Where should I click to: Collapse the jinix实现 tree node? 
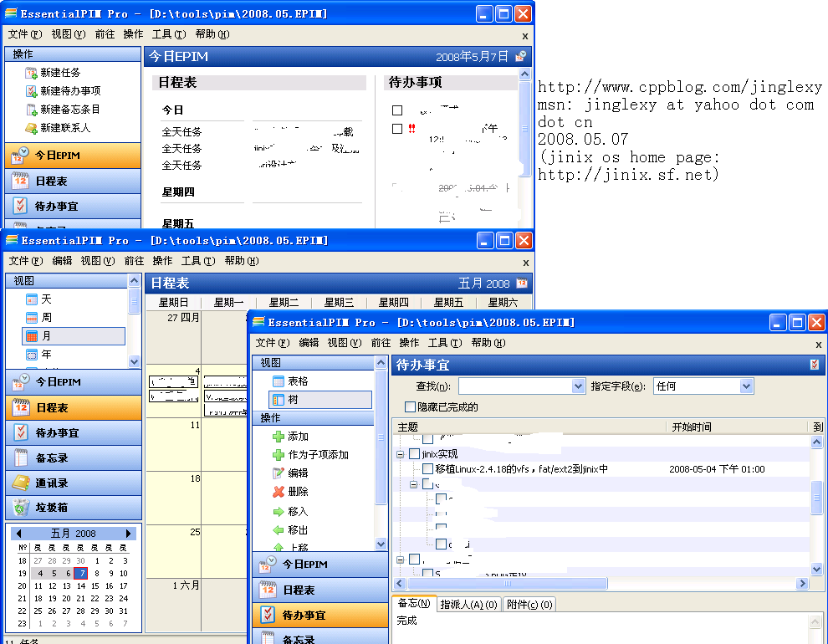tap(401, 454)
